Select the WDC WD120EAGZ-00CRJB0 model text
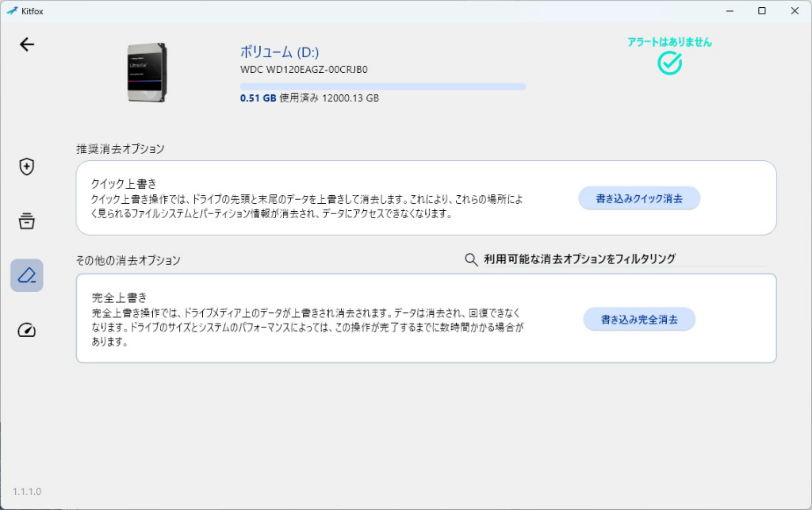 click(x=304, y=69)
